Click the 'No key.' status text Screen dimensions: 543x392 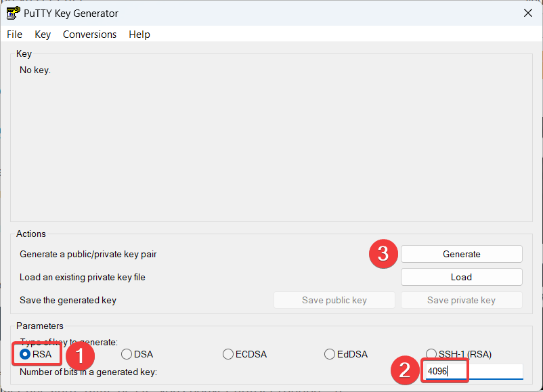(x=35, y=70)
